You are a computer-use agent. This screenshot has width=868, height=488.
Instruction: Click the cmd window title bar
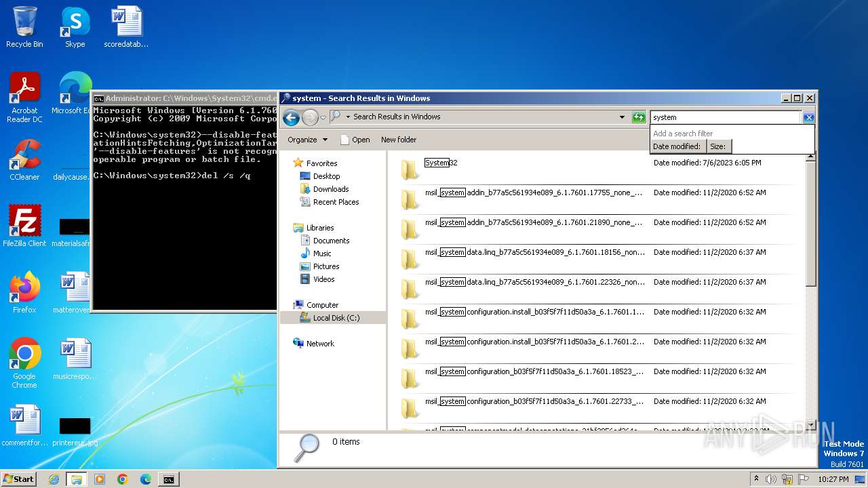(184, 98)
